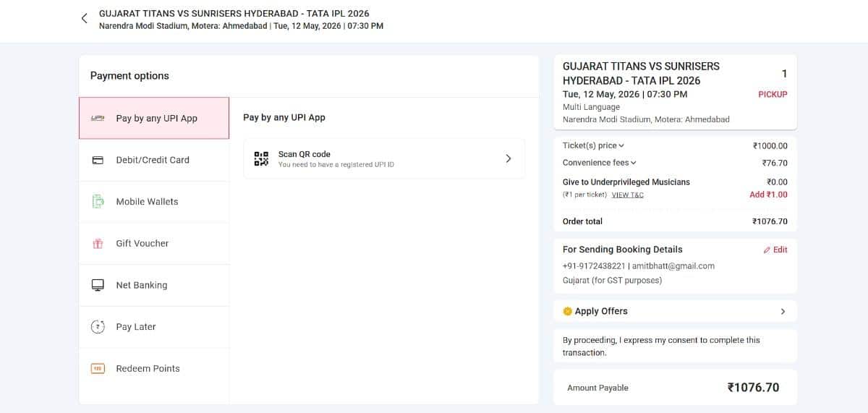Click the consent to transaction notice

[x=661, y=346]
